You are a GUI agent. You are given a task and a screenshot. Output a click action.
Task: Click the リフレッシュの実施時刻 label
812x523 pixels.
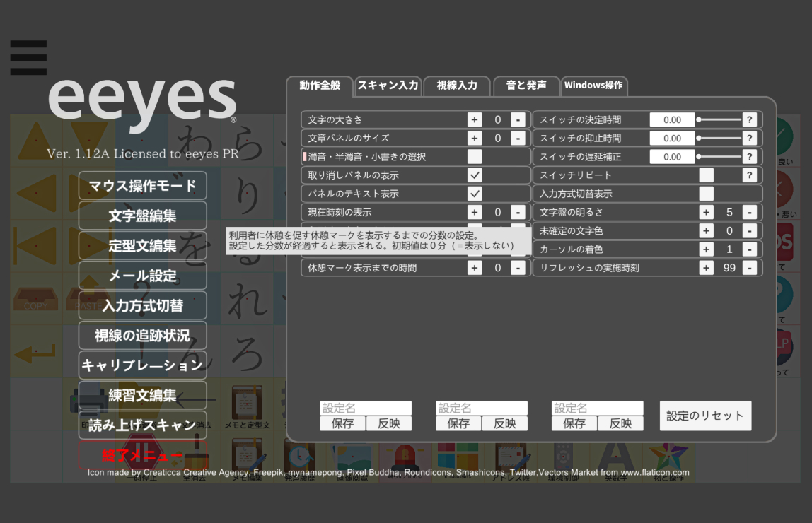[x=589, y=268]
